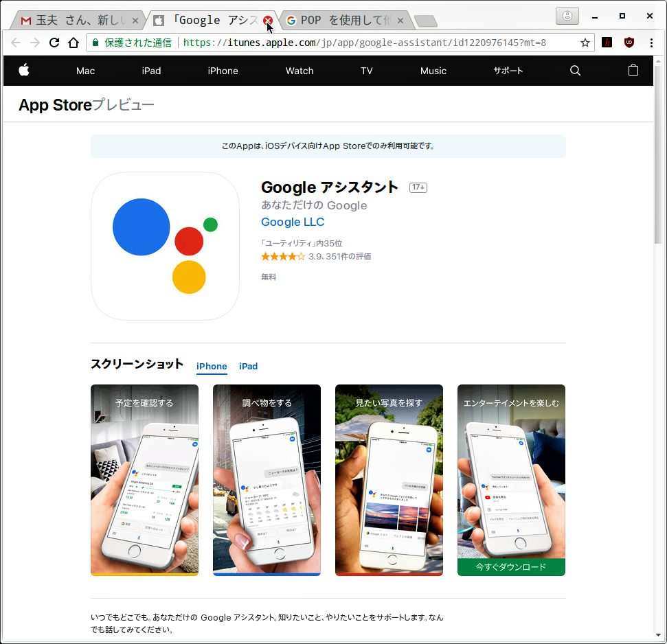667x644 pixels.
Task: Open the Google LLC developer link
Action: click(x=293, y=222)
